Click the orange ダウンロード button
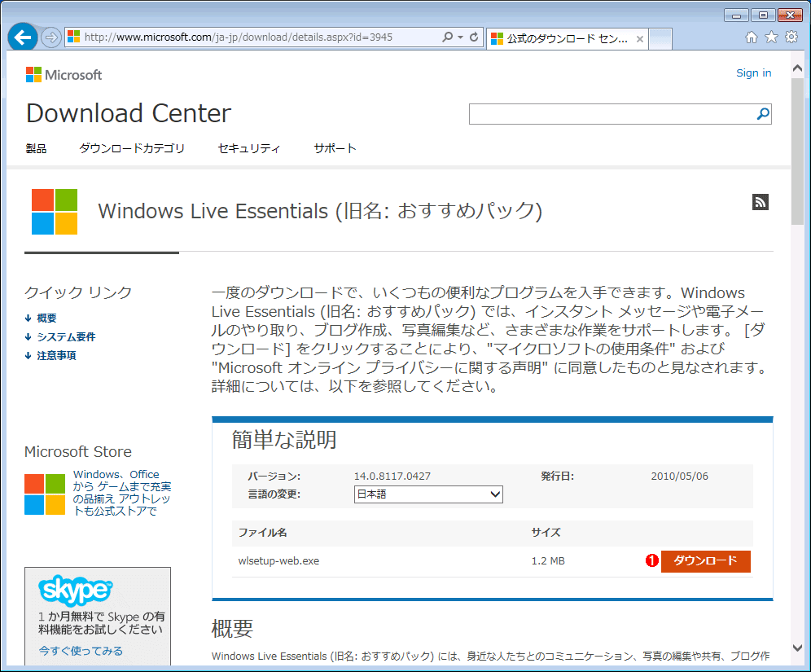This screenshot has height=672, width=811. (705, 561)
